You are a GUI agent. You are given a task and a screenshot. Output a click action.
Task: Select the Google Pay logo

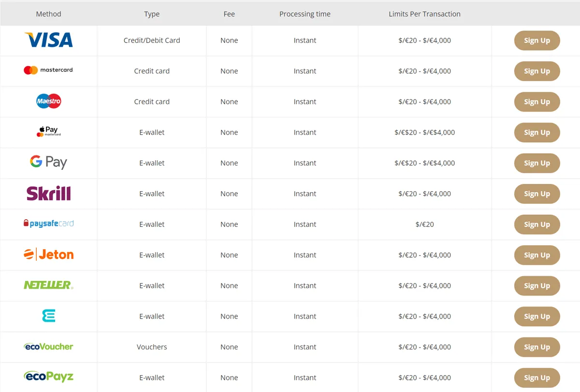(48, 163)
